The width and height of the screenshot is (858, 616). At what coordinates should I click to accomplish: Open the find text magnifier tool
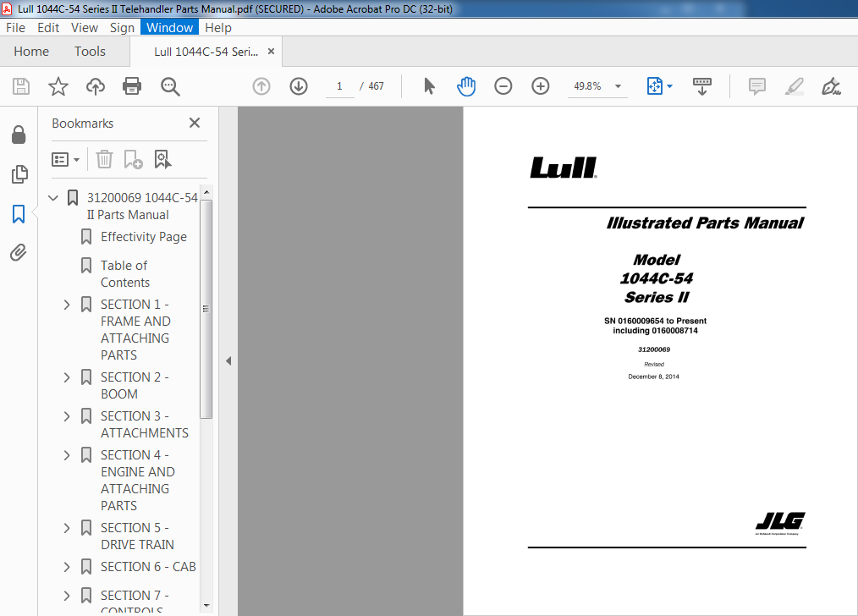[170, 86]
